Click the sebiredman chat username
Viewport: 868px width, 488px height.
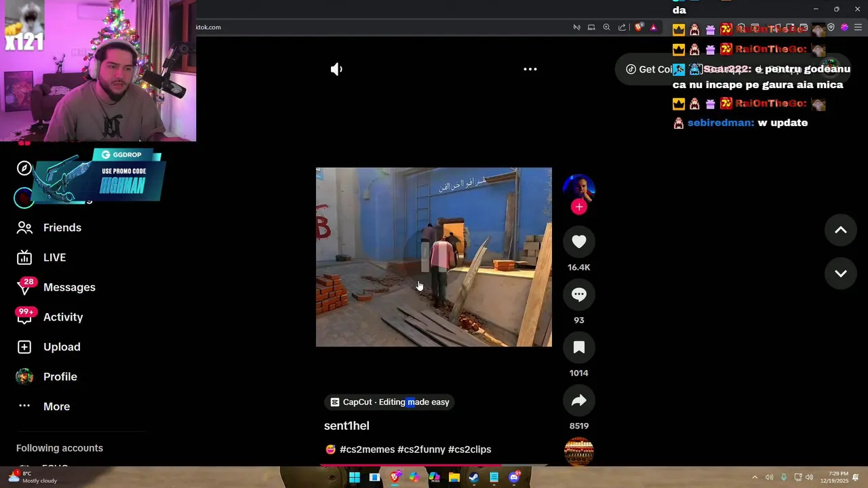pos(721,123)
